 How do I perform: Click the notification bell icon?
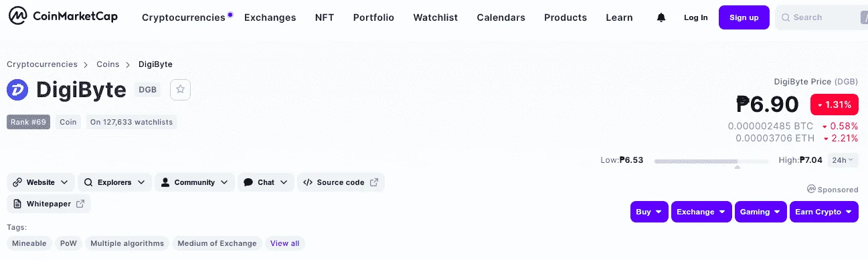[x=661, y=17]
